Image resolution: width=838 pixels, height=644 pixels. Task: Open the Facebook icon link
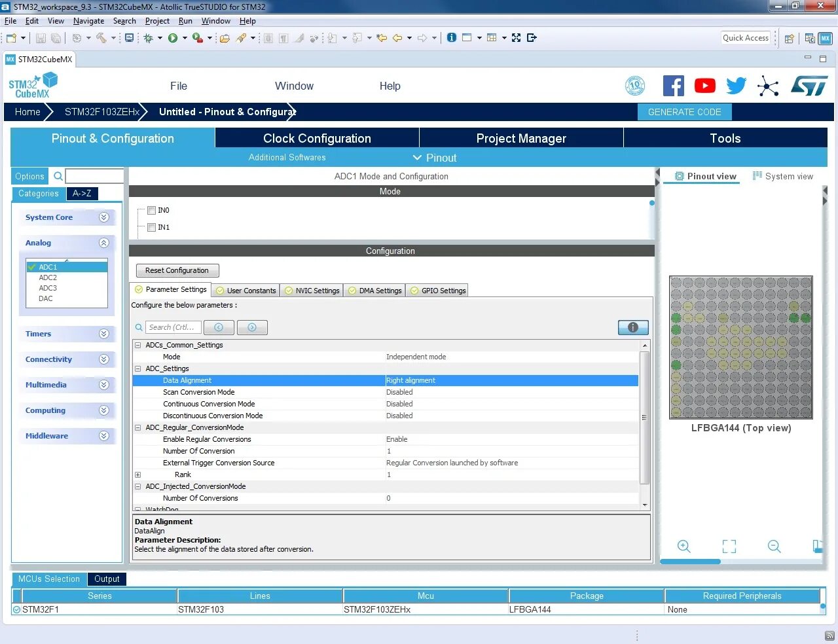click(x=673, y=86)
